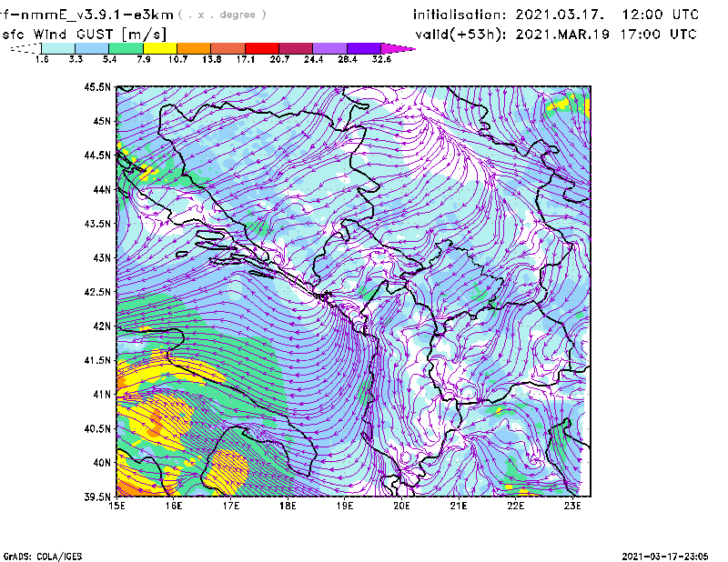
Task: Click the '40N' latitude label
Action: pos(102,463)
